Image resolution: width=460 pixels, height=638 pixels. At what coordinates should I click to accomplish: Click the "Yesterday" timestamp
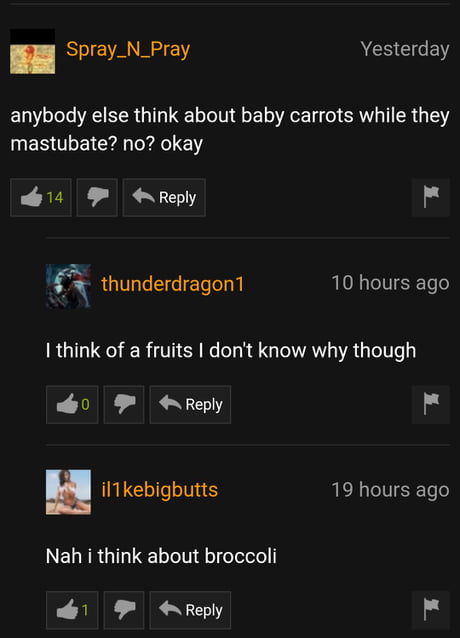405,50
